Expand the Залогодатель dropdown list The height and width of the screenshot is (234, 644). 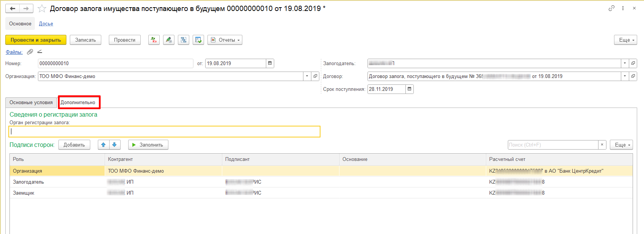click(625, 63)
